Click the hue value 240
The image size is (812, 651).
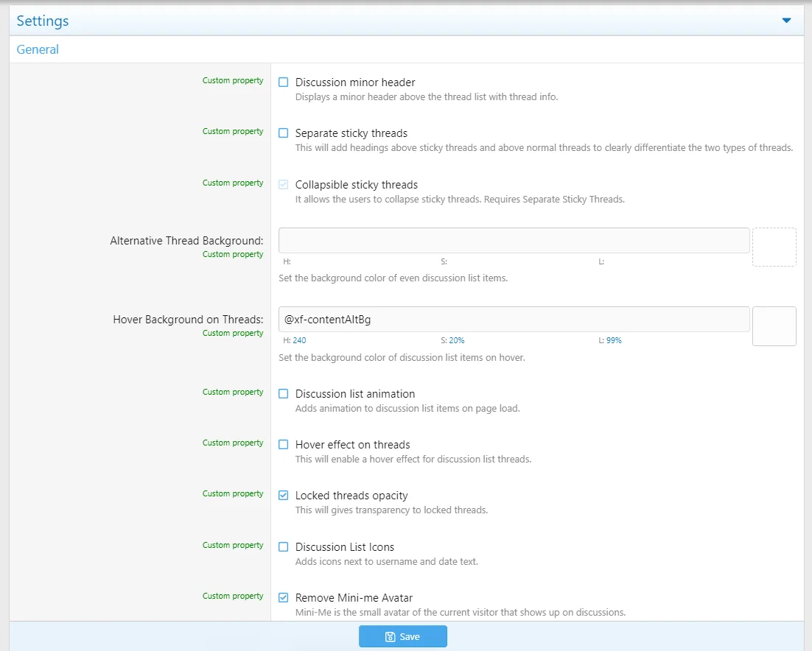299,341
